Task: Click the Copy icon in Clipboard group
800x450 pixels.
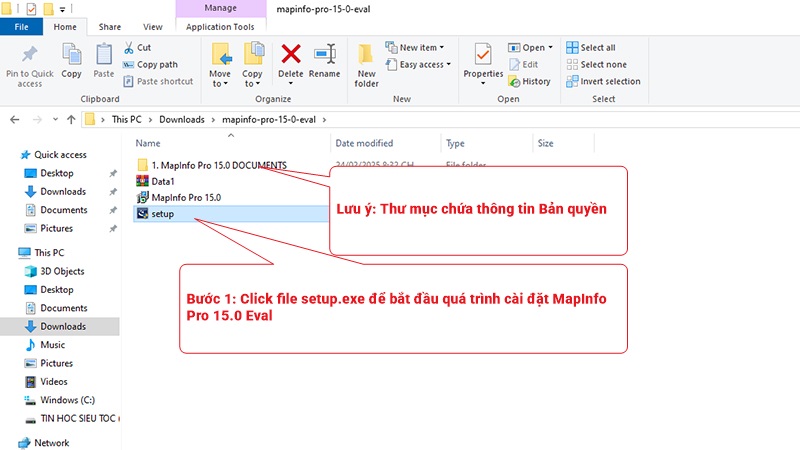Action: coord(71,54)
